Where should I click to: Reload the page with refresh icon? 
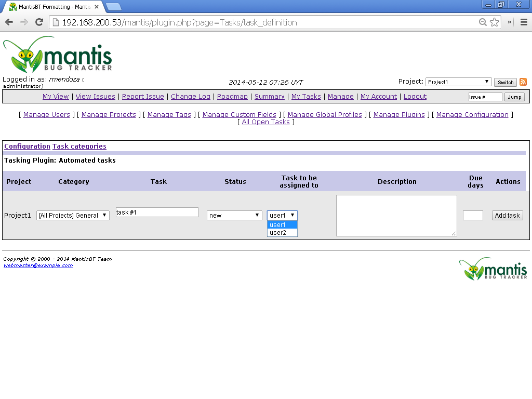tap(39, 22)
